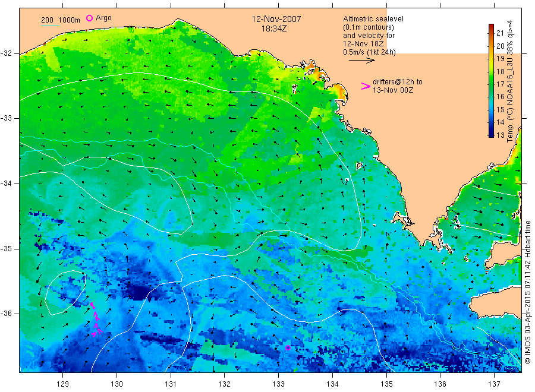This screenshot has width=535, height=392.
Task: Click the time text 18:34Z
Action: coord(274,29)
